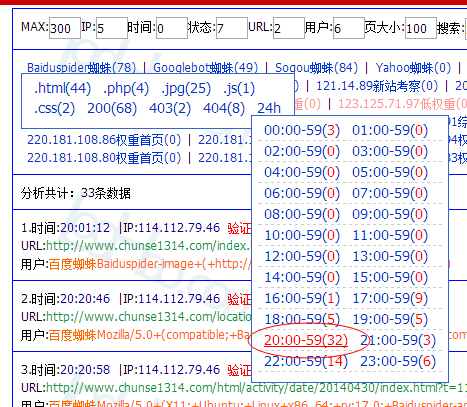The height and width of the screenshot is (407, 467).
Task: Click IP 114.112.79.46 at 20:01:12
Action: pyautogui.click(x=179, y=228)
